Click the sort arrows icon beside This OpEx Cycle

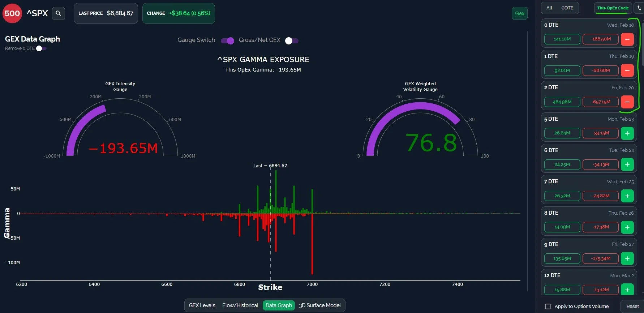pyautogui.click(x=639, y=8)
